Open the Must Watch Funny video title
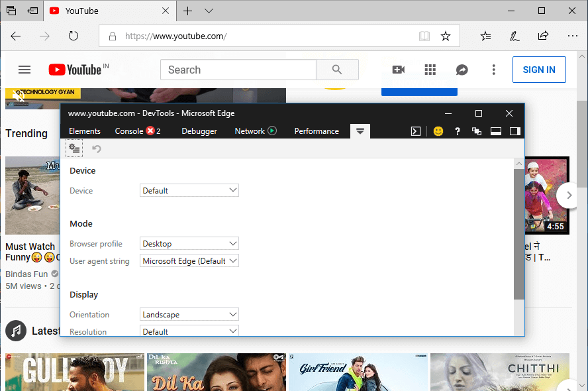This screenshot has width=588, height=391. (x=32, y=252)
